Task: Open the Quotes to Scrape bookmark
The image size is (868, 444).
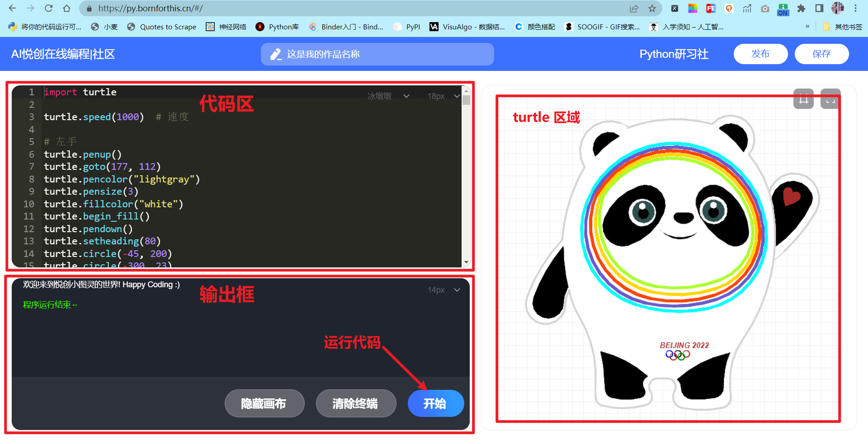Action: coord(162,27)
